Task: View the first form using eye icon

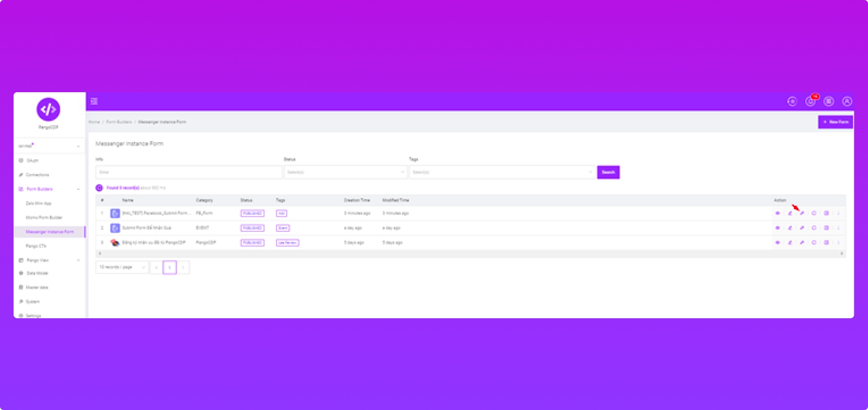Action: pos(778,213)
